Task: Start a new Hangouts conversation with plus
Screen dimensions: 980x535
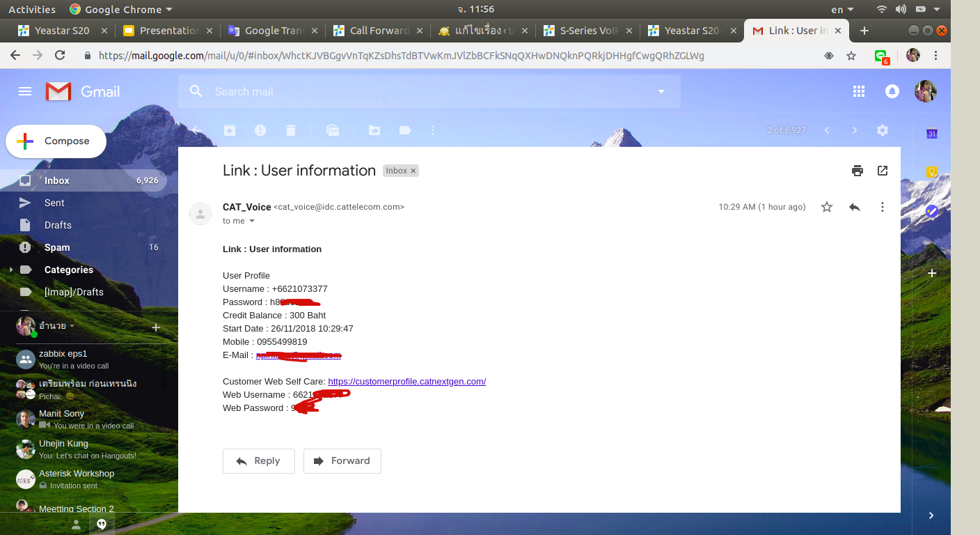Action: tap(156, 327)
